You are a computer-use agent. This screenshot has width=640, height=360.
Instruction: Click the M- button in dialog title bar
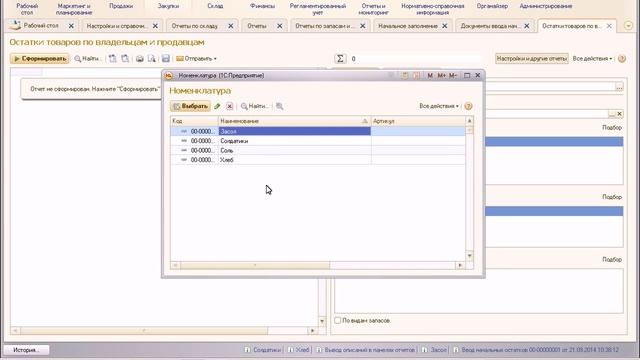pos(453,76)
